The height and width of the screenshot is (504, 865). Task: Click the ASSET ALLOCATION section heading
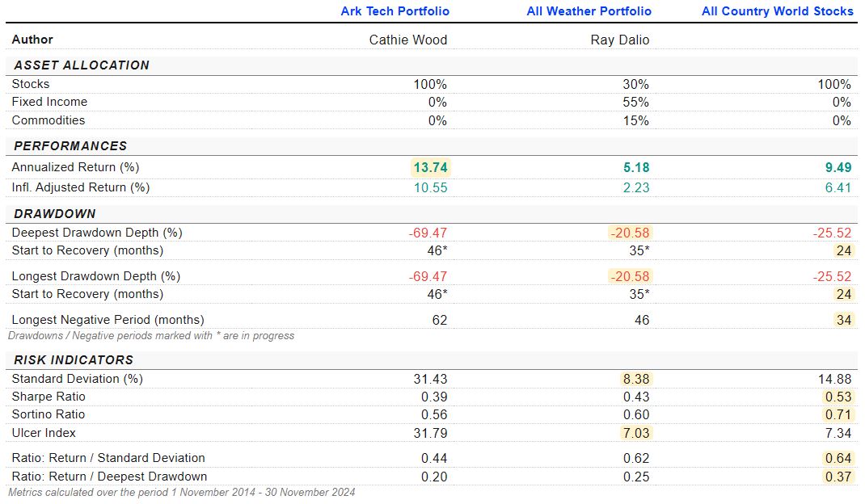82,65
